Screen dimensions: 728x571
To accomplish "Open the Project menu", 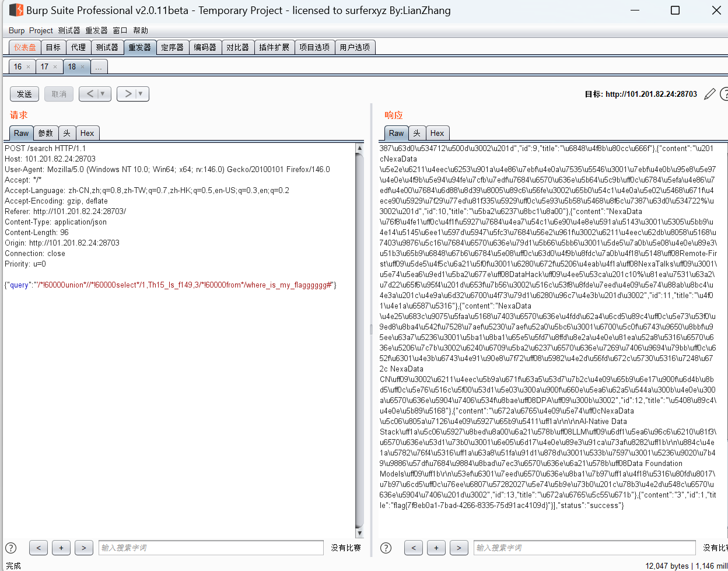I will pyautogui.click(x=41, y=30).
